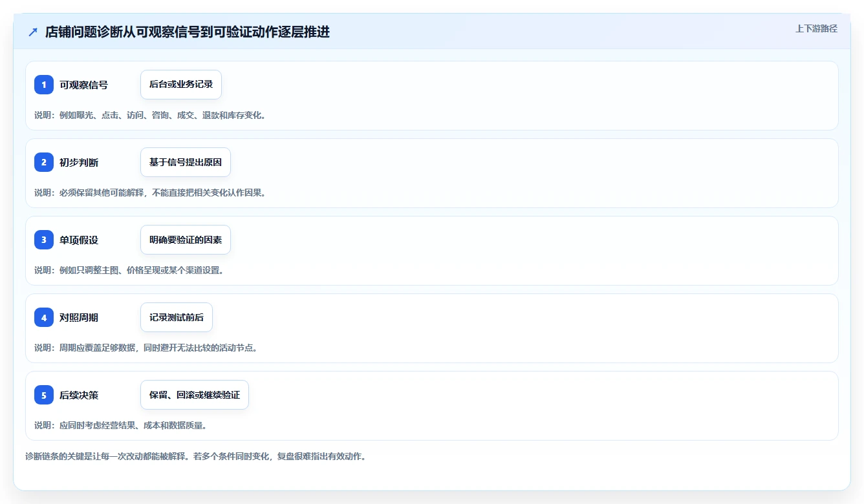This screenshot has height=504, width=864.
Task: Click the 对照周期 step title
Action: pyautogui.click(x=79, y=317)
